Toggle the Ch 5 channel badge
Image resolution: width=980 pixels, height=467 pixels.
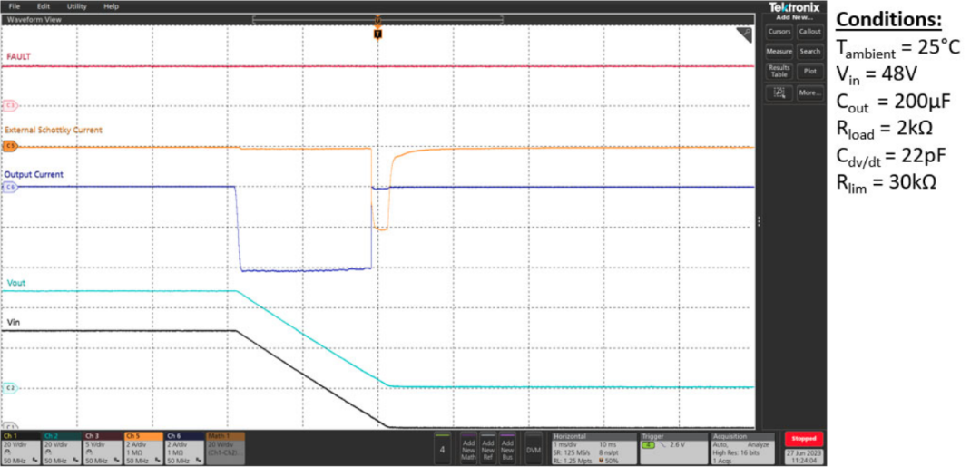[x=143, y=447]
